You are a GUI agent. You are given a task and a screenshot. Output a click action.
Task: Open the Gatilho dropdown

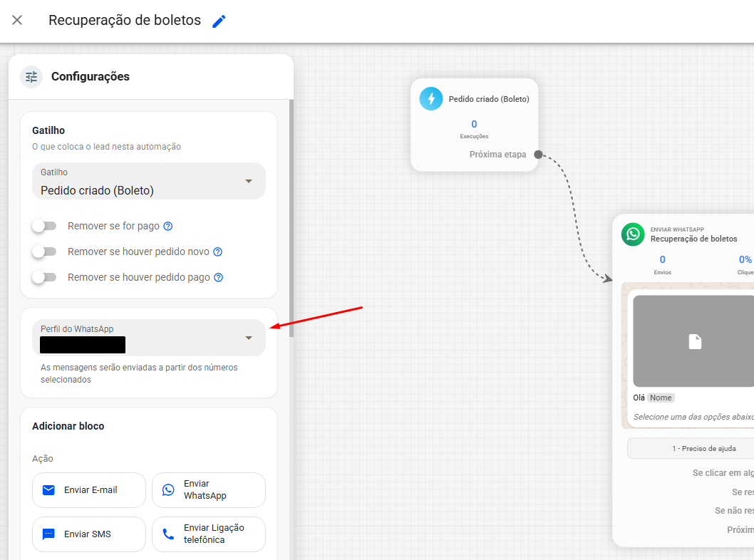(x=148, y=181)
